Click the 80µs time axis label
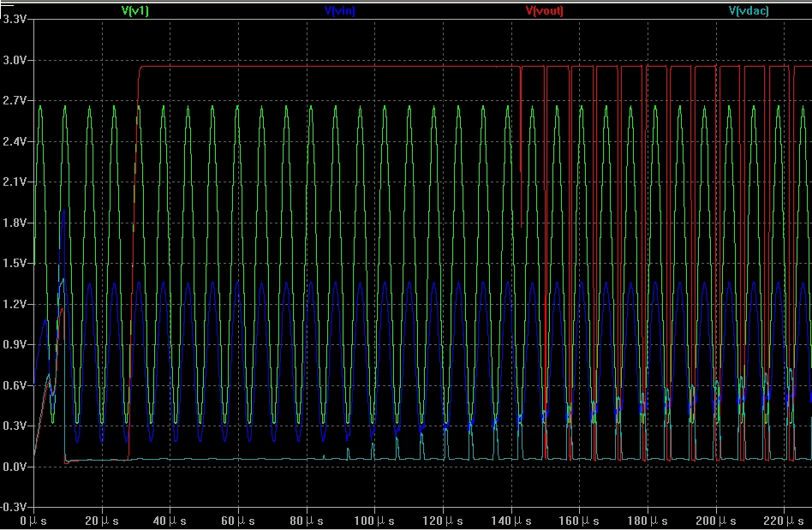 tap(306, 521)
